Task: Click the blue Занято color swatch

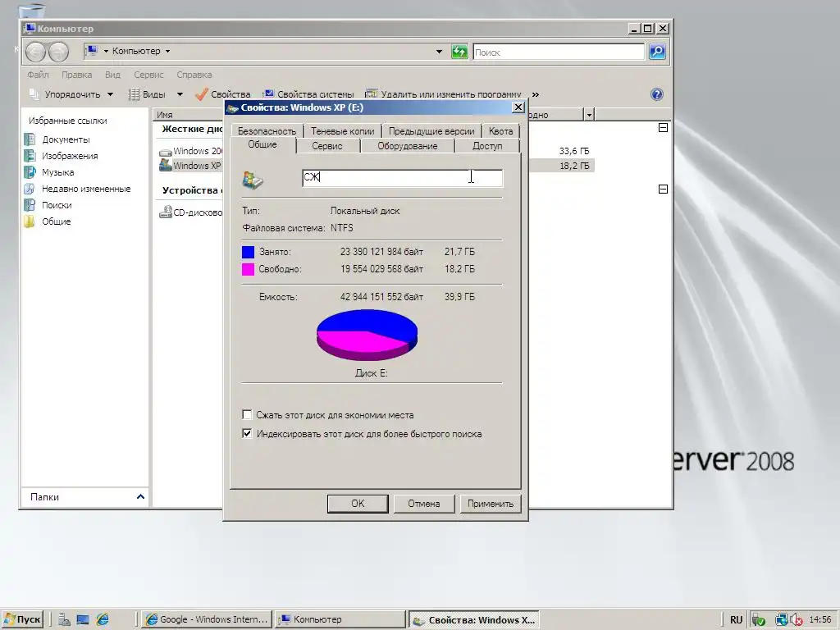Action: coord(248,252)
